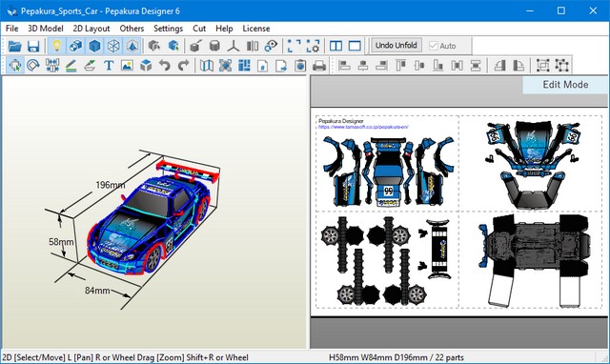Screen dimensions: 610x364
Task: Switch to split two-pane window layout
Action: [335, 46]
